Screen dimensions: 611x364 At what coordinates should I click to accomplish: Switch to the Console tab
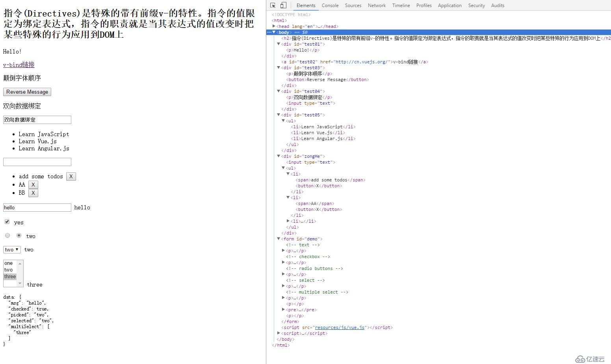[x=330, y=6]
